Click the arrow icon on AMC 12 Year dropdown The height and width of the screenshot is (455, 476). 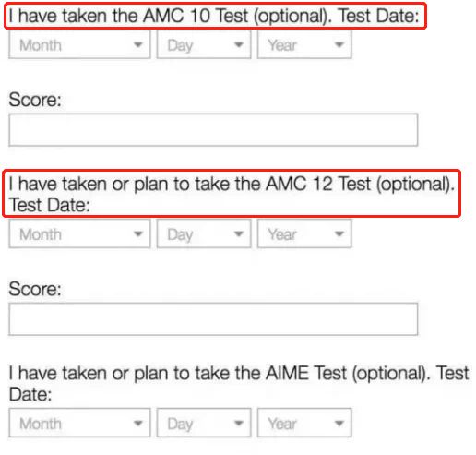coord(339,234)
